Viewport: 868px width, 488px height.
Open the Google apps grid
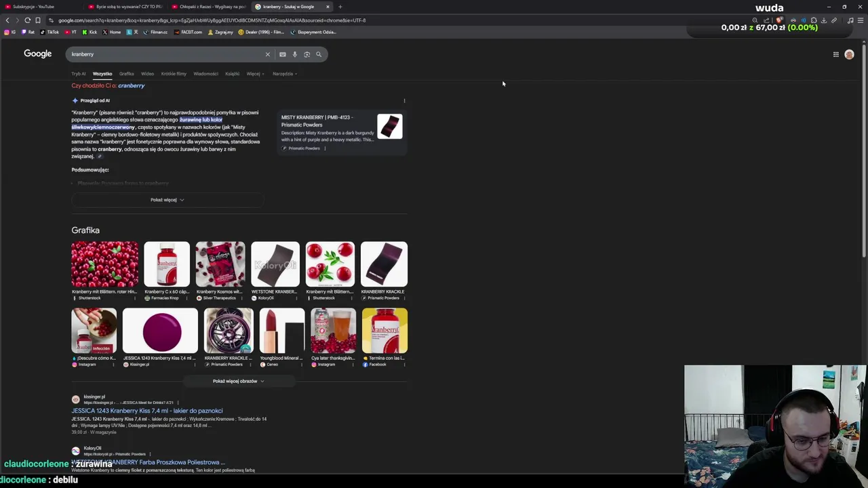835,54
